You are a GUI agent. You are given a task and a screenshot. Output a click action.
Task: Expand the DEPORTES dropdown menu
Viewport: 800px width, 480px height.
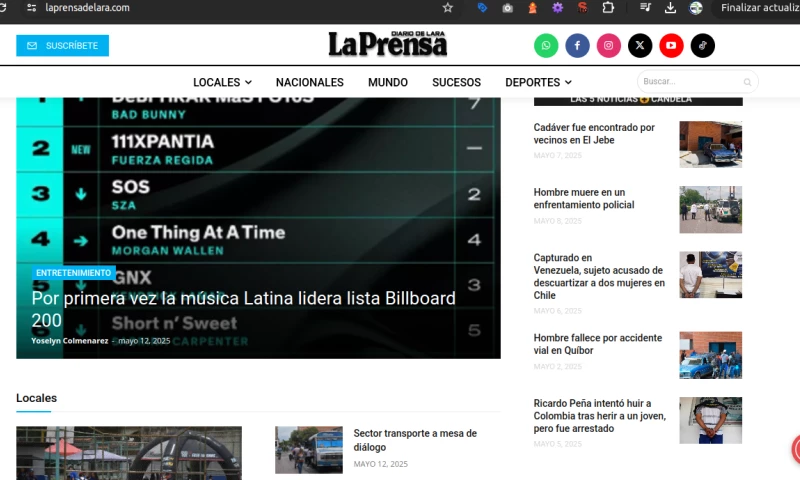[x=538, y=82]
